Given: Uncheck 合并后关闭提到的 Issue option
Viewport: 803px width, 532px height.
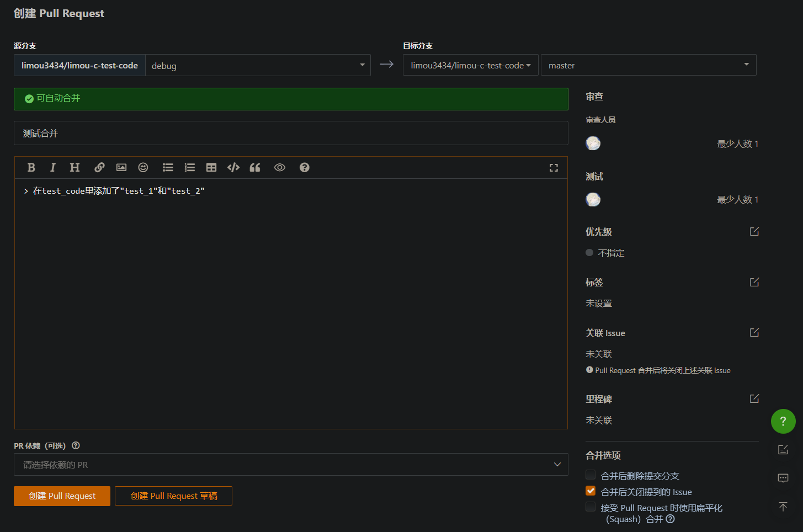Looking at the screenshot, I should tap(591, 491).
